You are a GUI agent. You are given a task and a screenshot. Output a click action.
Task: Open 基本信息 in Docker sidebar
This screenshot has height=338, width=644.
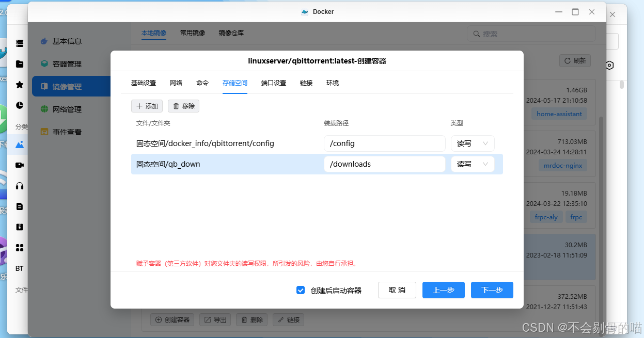[61, 41]
